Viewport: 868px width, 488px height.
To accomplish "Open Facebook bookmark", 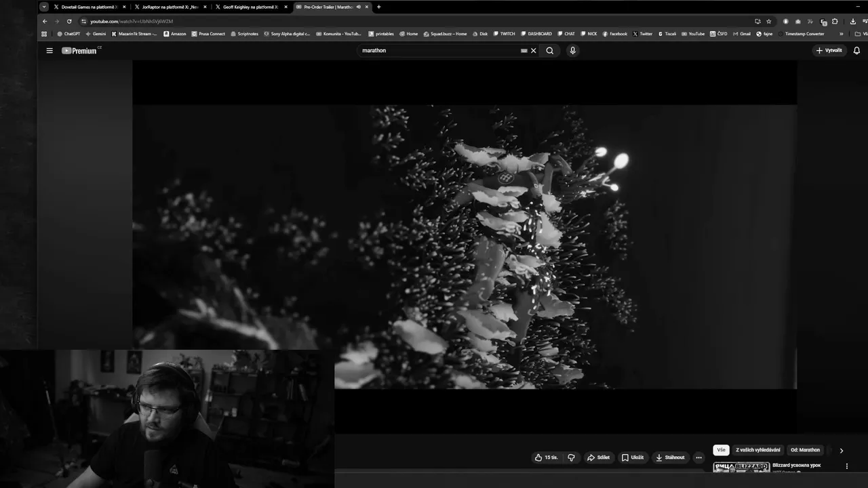I will [615, 34].
